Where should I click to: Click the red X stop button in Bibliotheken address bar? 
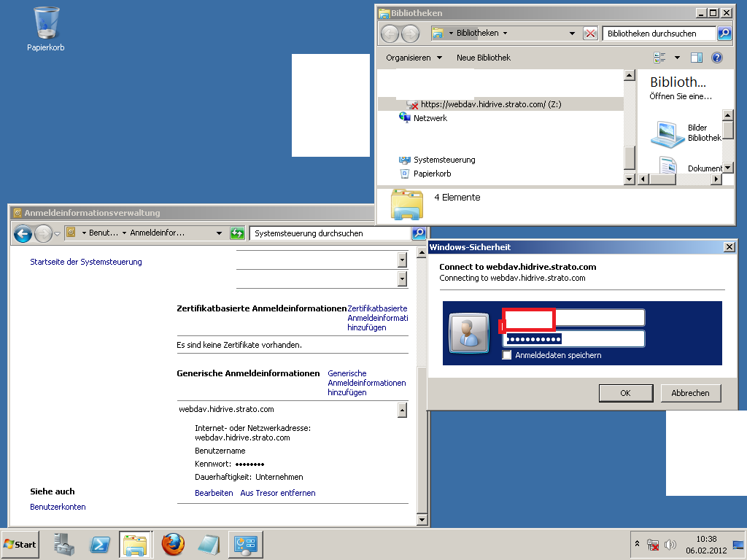click(x=590, y=34)
